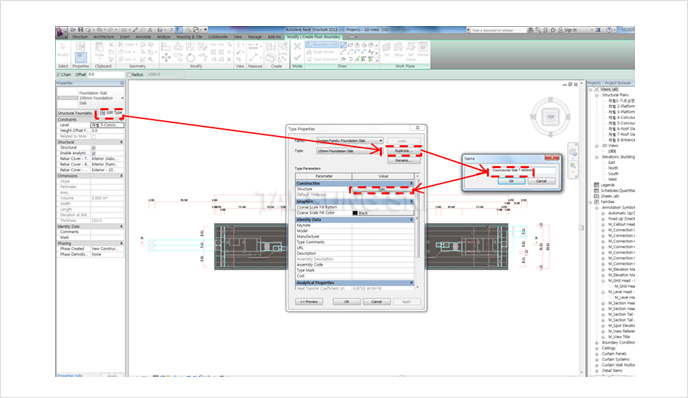
Task: Toggle the Radius checkbox in options bar
Action: 129,75
